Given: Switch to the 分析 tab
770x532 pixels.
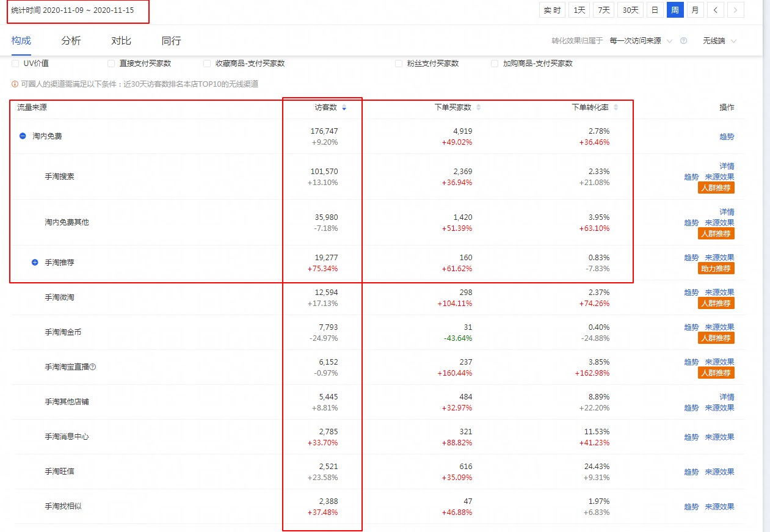Looking at the screenshot, I should [71, 41].
